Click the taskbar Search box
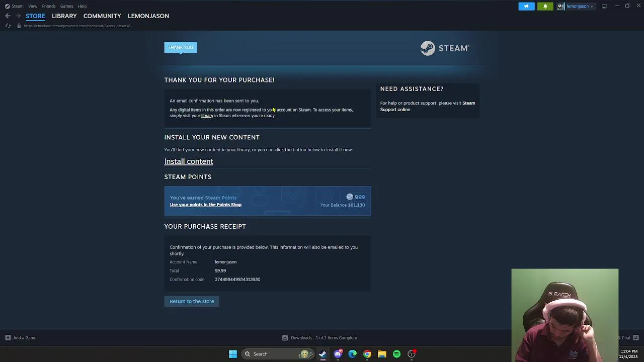 [x=278, y=354]
